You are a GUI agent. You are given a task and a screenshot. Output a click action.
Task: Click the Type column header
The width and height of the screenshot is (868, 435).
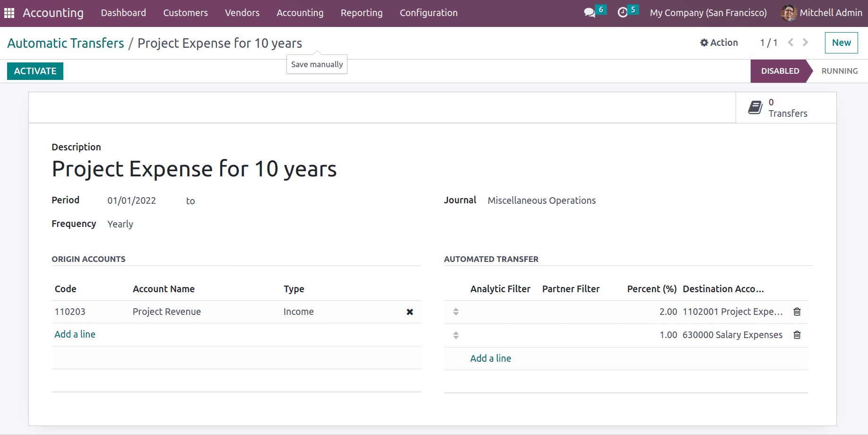click(294, 289)
